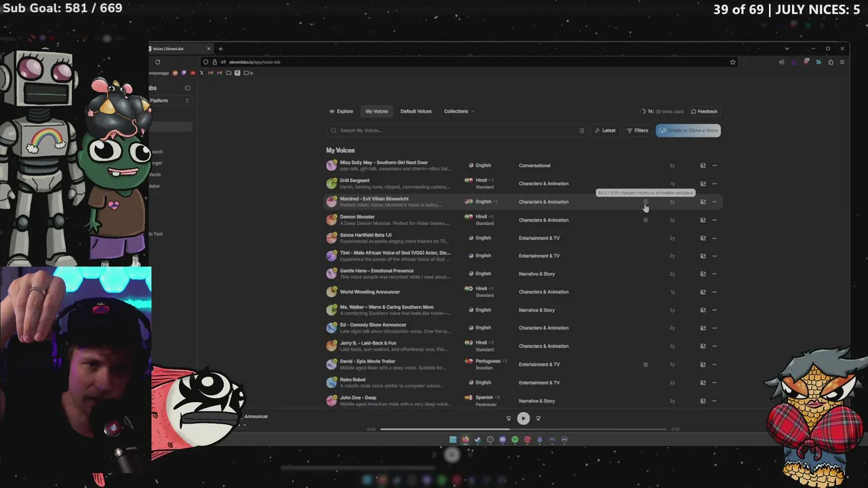The image size is (868, 488).
Task: Click the skip forward button in player
Action: (x=538, y=418)
